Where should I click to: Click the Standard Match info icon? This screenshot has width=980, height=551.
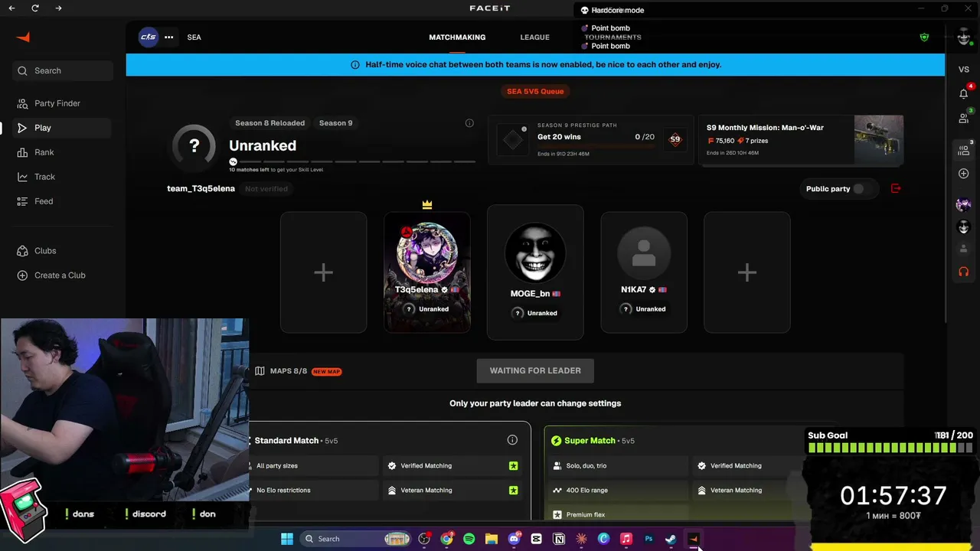point(512,440)
